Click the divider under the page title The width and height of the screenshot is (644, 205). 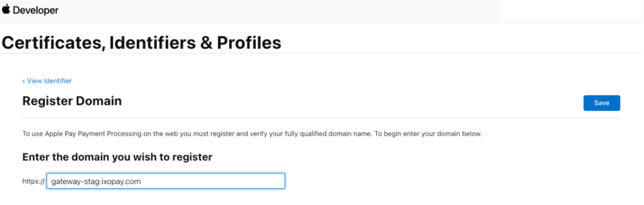pos(322,53)
